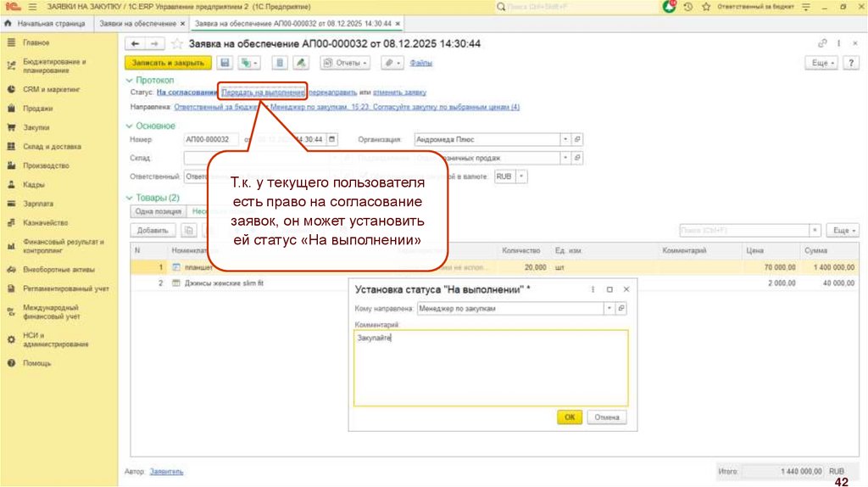Open the toolbar Еще menu beside help button
Viewport: 868px width, 487px height.
click(x=822, y=63)
